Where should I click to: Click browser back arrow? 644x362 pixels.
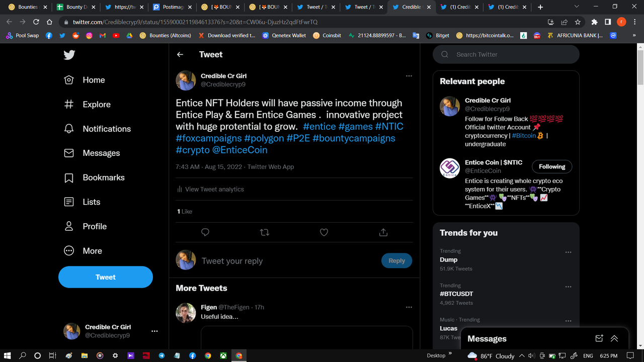[10, 22]
